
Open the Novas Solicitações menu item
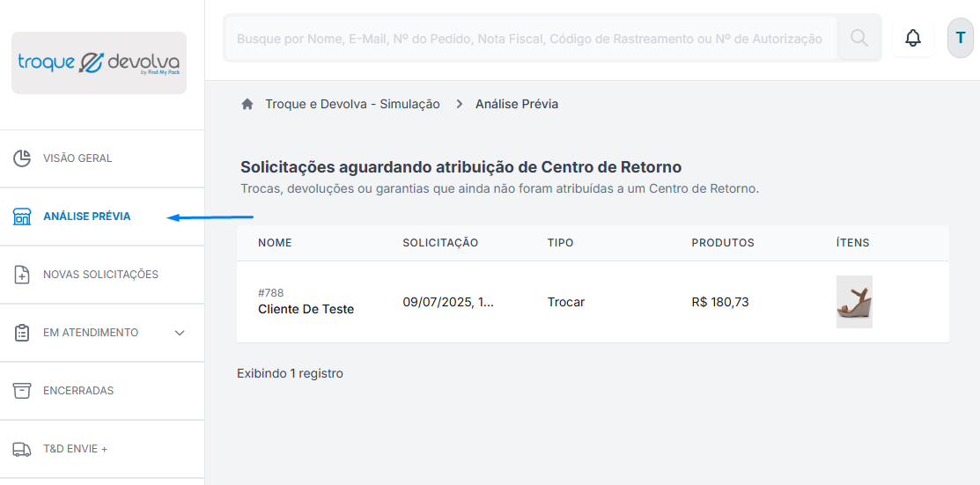[x=102, y=275]
